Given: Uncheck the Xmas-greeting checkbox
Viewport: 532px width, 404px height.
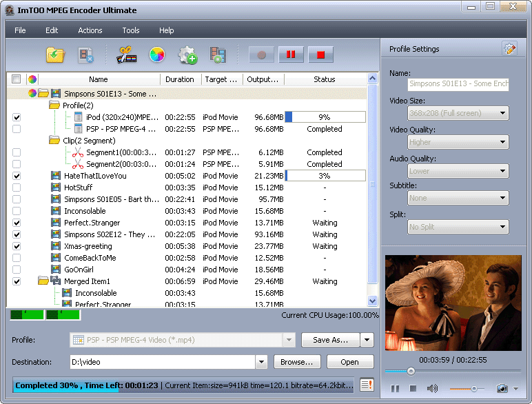Looking at the screenshot, I should click(x=17, y=246).
